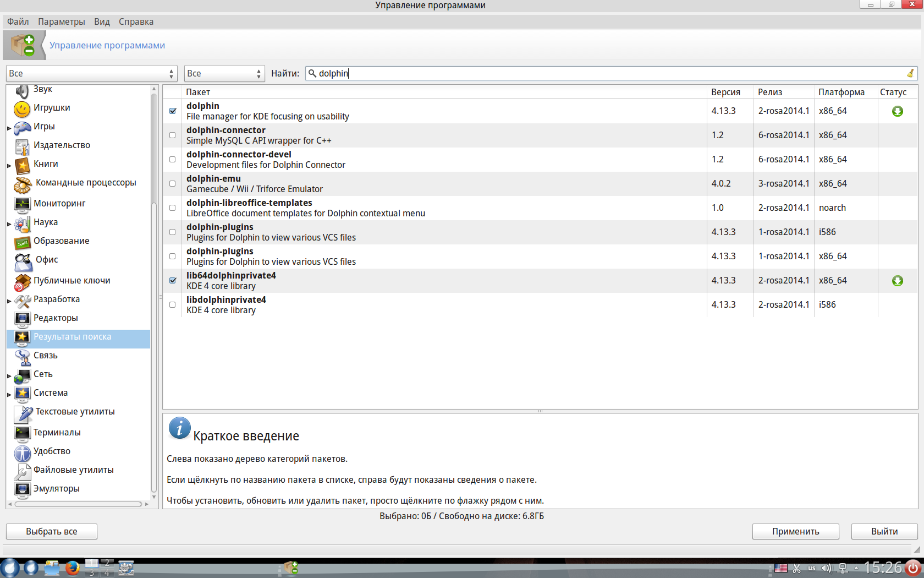Image resolution: width=924 pixels, height=578 pixels.
Task: Open the Вид menu
Action: point(102,21)
